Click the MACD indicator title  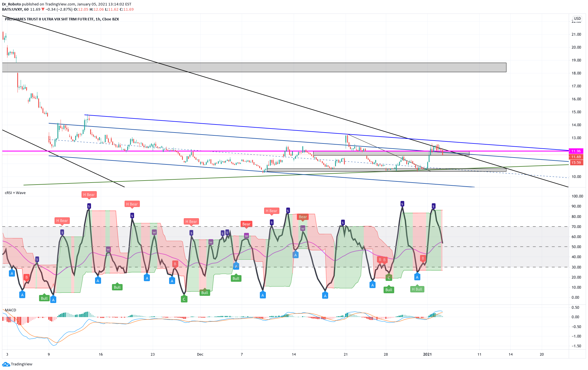click(x=11, y=310)
